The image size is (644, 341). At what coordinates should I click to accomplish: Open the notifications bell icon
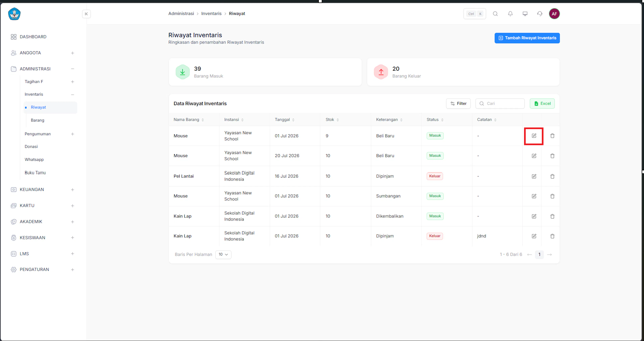(510, 14)
